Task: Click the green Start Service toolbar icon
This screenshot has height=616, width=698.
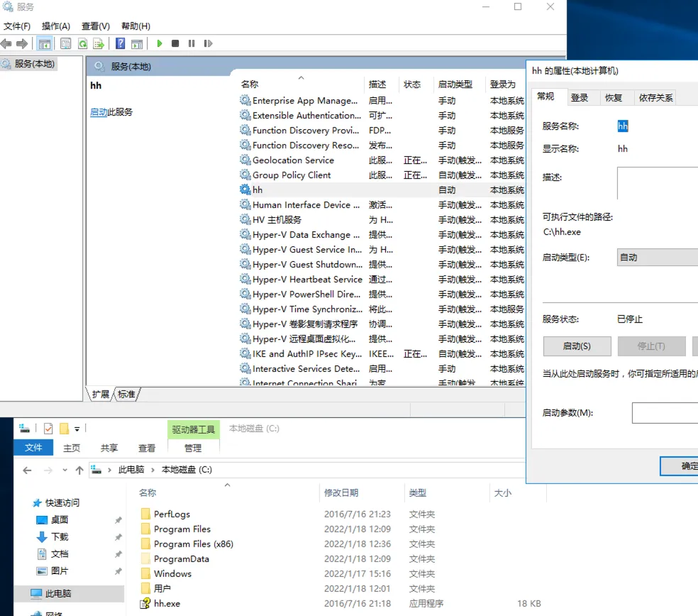Action: (160, 44)
